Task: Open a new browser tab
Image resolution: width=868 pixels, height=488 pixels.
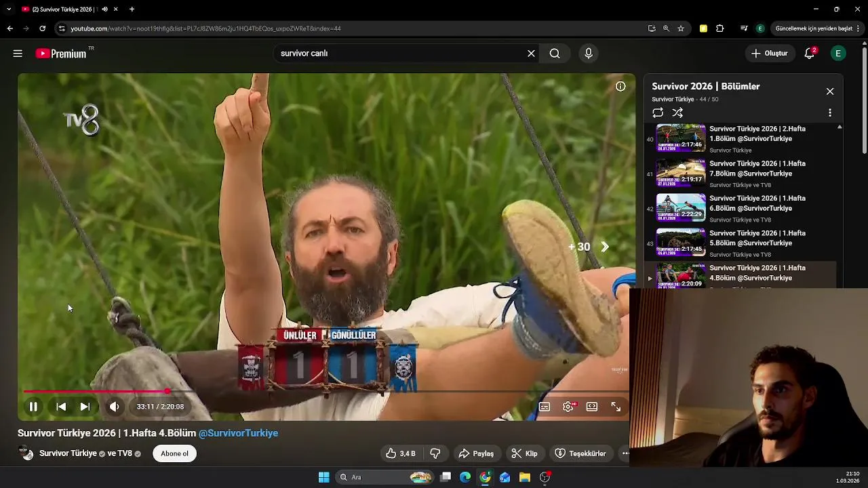Action: pos(132,9)
